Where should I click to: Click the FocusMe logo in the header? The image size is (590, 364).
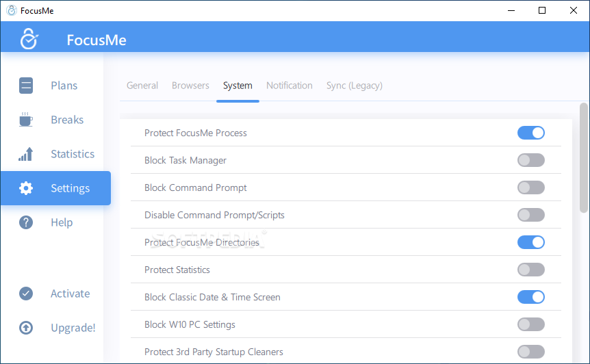[28, 39]
